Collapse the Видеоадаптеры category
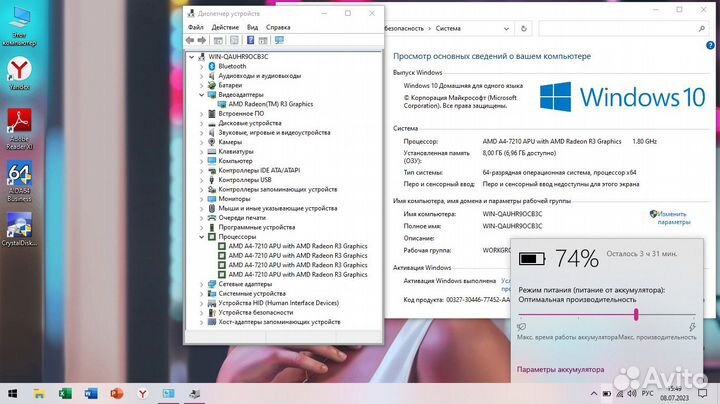The height and width of the screenshot is (404, 720). (201, 95)
